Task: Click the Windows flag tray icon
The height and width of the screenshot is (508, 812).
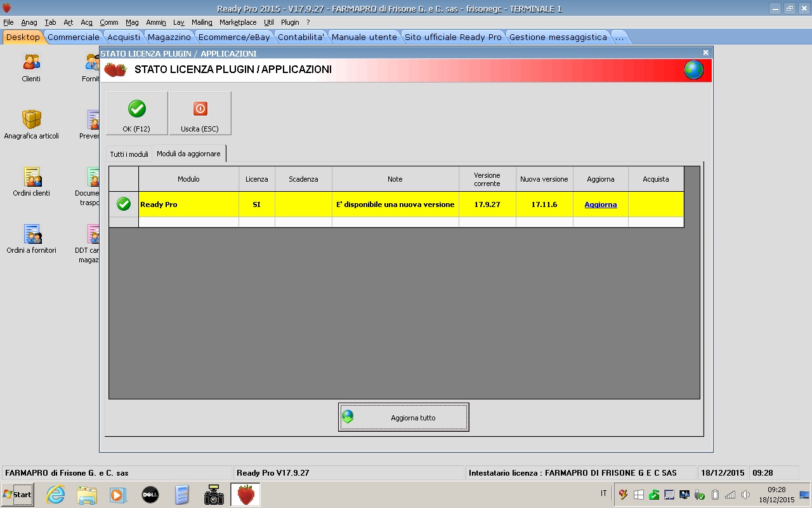Action: coord(639,495)
